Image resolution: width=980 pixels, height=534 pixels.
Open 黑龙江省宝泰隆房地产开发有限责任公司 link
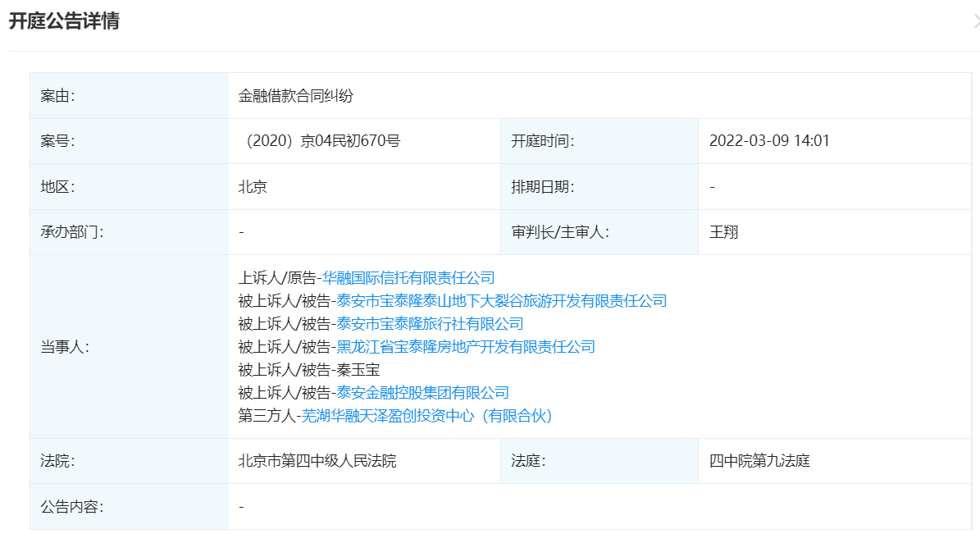point(466,346)
